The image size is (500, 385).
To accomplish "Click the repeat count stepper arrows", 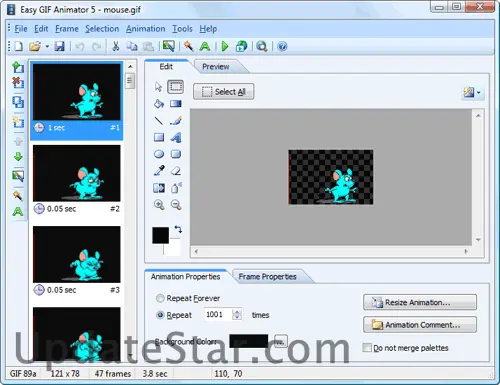I will 237,315.
